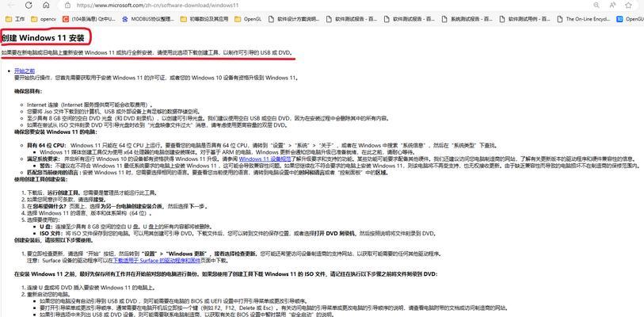Open the 初等数论及其应用 bookmarks folder
The height and width of the screenshot is (317, 644).
pos(204,19)
